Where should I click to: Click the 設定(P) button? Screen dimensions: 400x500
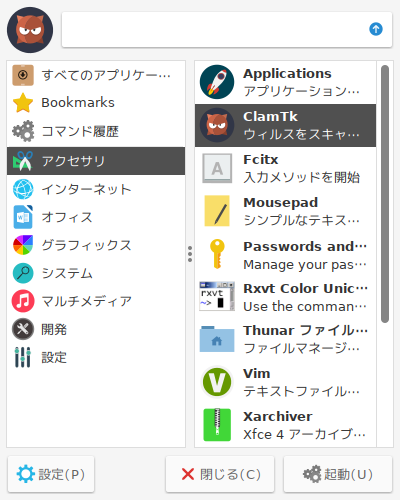tap(51, 474)
